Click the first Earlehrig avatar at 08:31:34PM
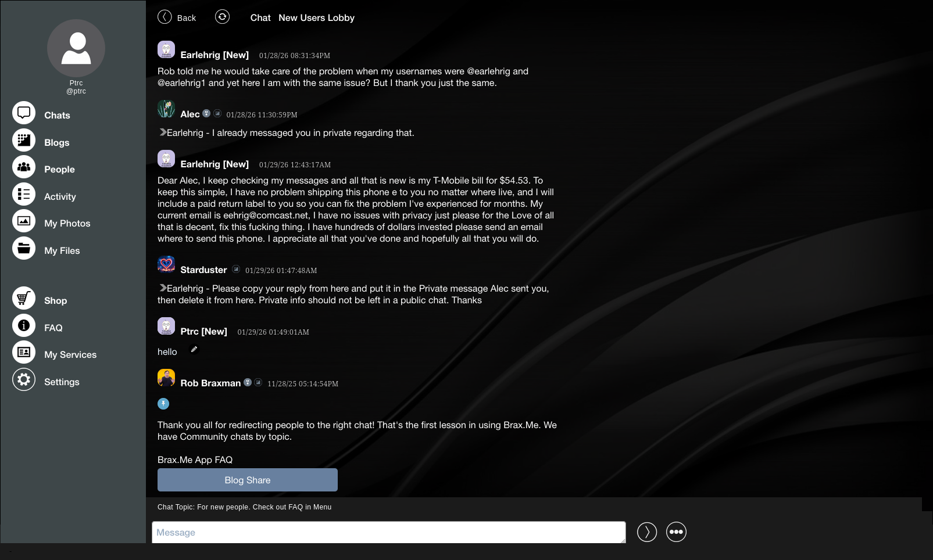Image resolution: width=933 pixels, height=560 pixels. pyautogui.click(x=166, y=49)
